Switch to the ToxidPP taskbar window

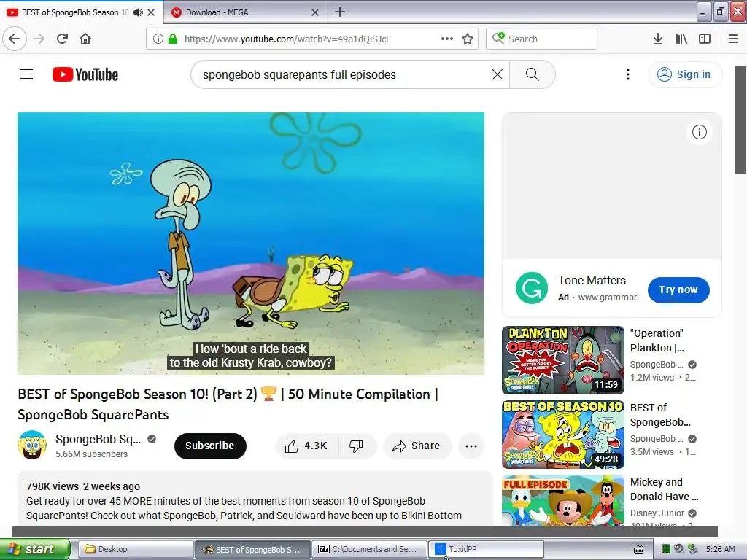(x=486, y=549)
